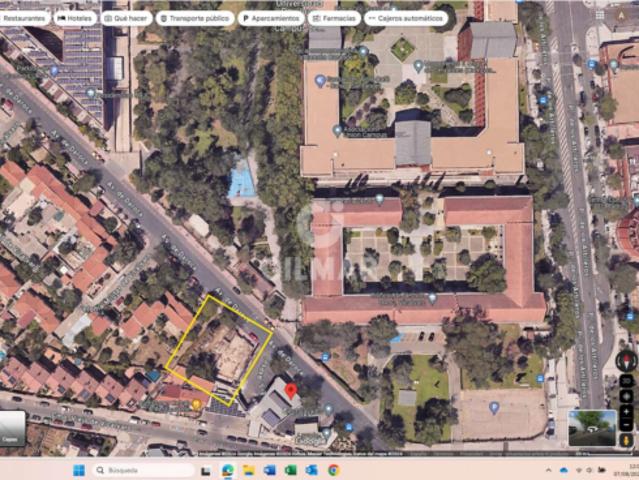Open Google Chrome from the taskbar
This screenshot has height=480, width=639.
point(333,471)
